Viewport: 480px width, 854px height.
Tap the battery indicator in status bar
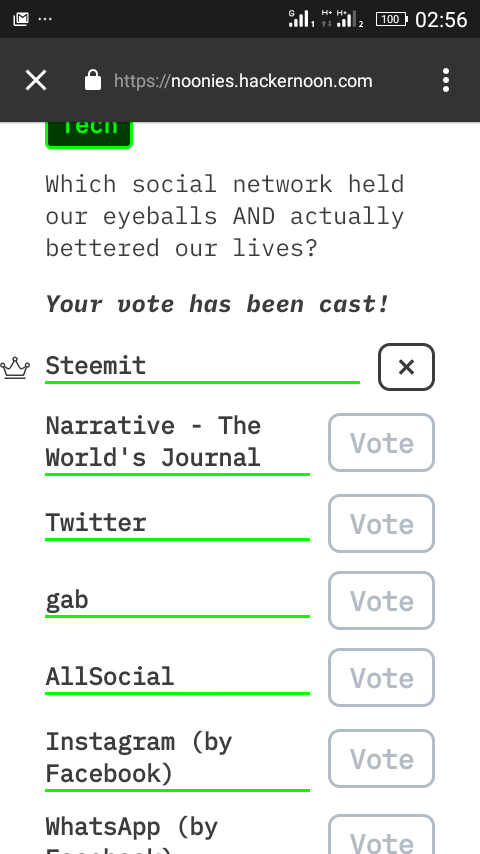391,19
